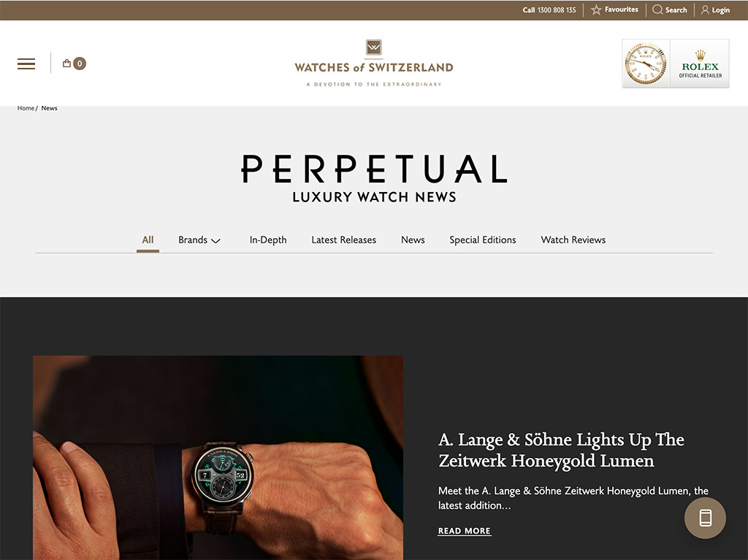This screenshot has width=748, height=560.
Task: Expand the Brands dropdown chevron
Action: click(x=215, y=240)
